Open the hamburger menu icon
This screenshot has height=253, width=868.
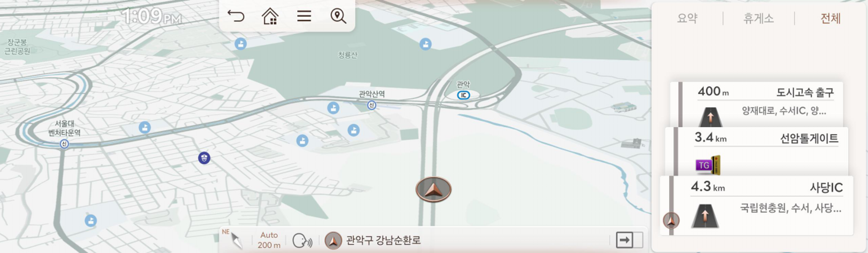click(x=304, y=16)
